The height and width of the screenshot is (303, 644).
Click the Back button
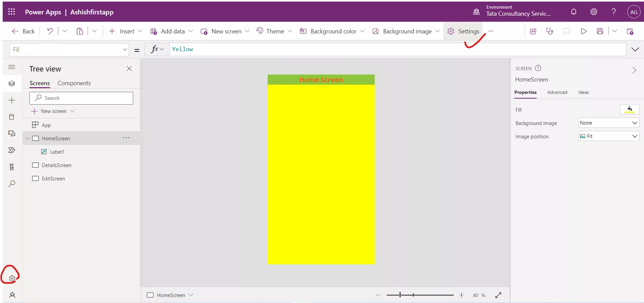pyautogui.click(x=23, y=31)
